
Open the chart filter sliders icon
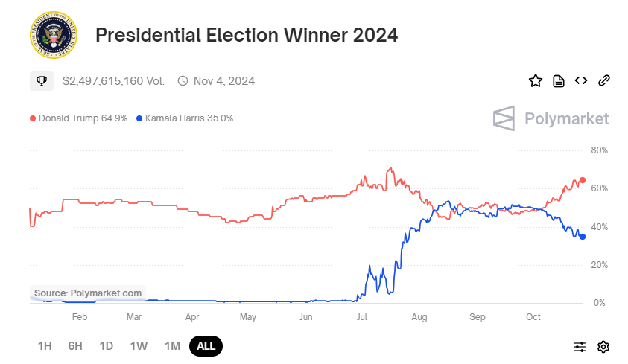point(580,346)
